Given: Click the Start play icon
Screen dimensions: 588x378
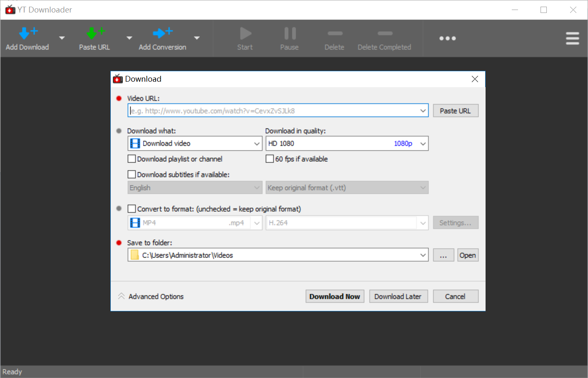Looking at the screenshot, I should [x=245, y=33].
